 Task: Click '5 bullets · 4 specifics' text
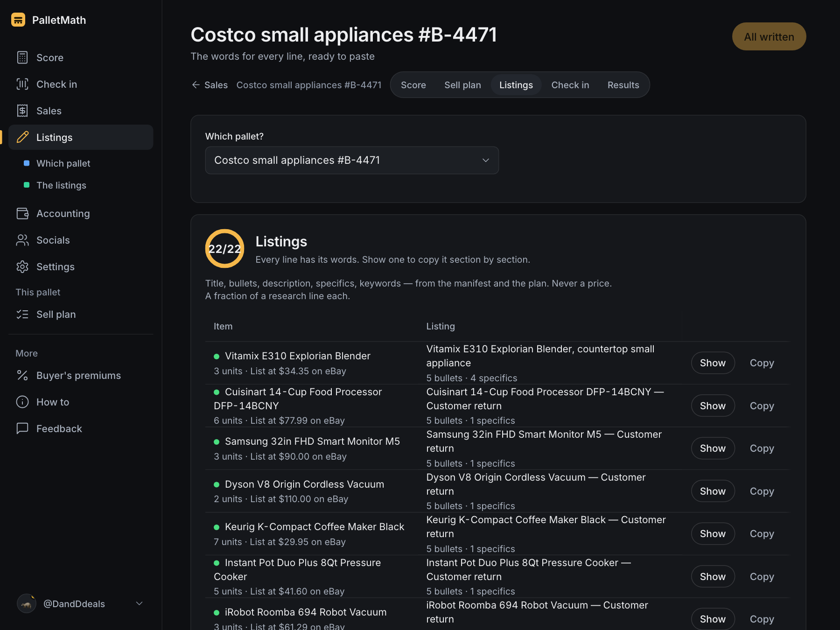point(472,378)
